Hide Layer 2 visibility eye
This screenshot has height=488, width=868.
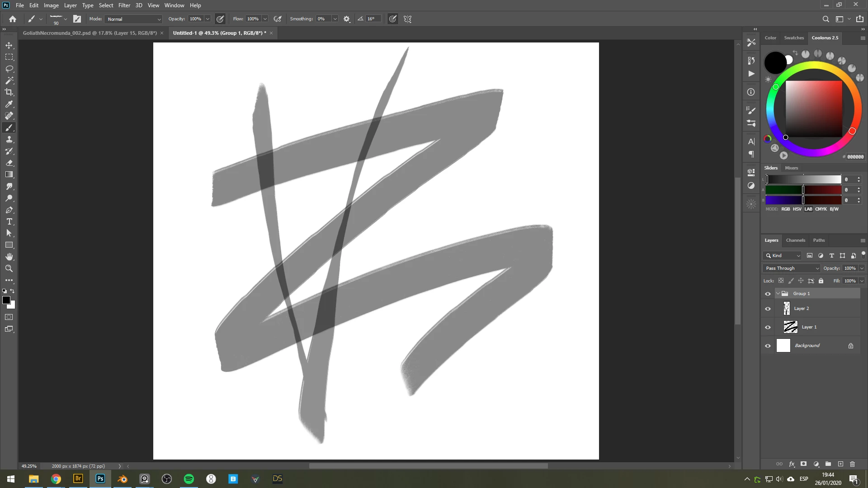(768, 309)
